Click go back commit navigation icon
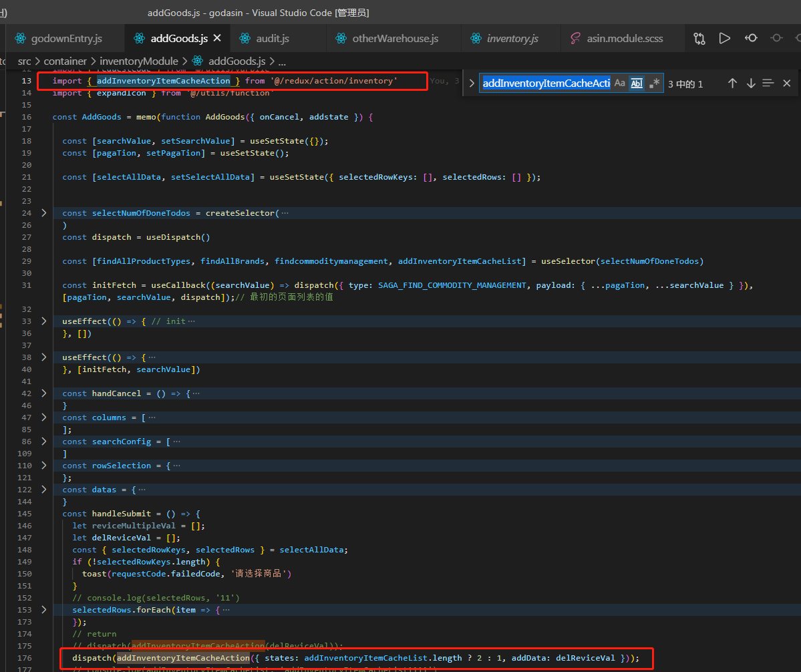The height and width of the screenshot is (672, 801). [x=751, y=38]
